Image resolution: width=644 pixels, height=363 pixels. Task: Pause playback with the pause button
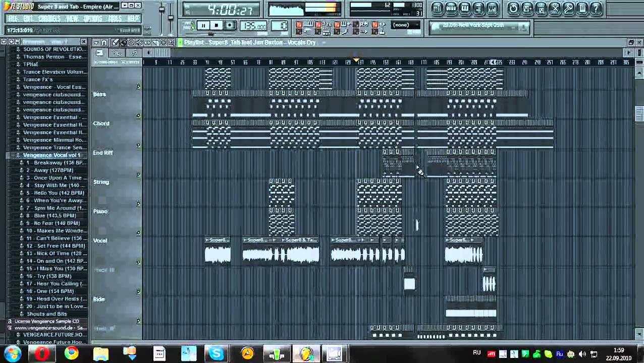click(x=203, y=26)
